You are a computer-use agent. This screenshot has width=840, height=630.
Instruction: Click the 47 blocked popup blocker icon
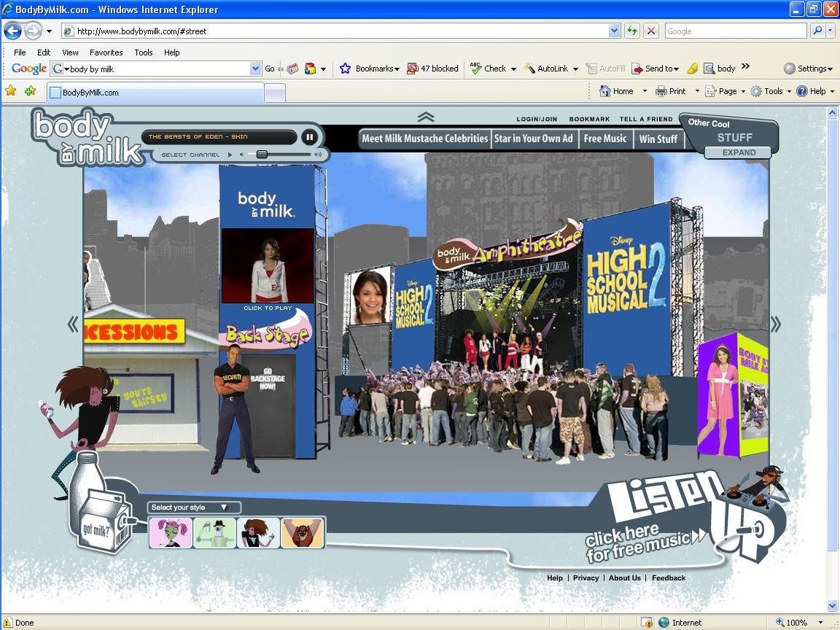click(432, 69)
